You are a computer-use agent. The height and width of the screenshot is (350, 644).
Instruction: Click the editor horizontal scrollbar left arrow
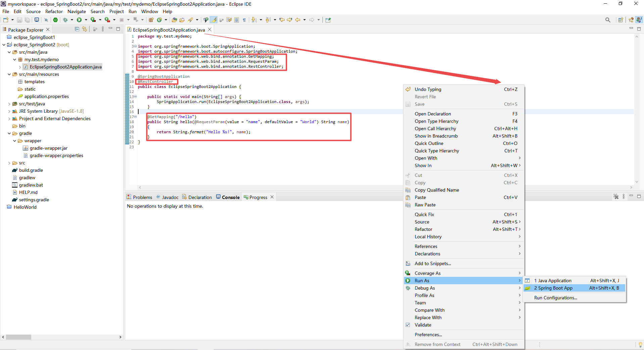(x=140, y=187)
